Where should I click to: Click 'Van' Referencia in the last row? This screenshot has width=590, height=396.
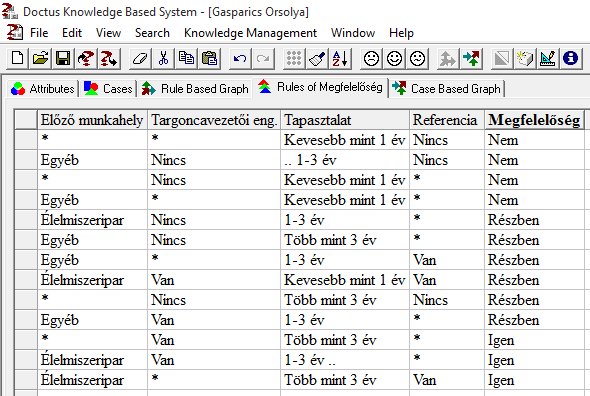(x=447, y=380)
